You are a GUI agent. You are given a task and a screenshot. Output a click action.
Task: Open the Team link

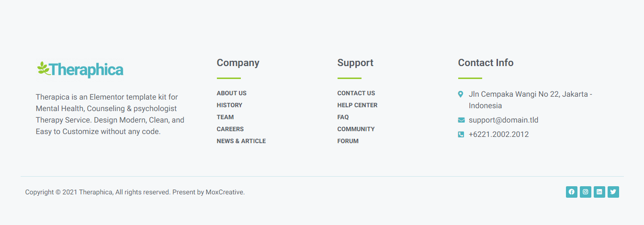pyautogui.click(x=225, y=117)
